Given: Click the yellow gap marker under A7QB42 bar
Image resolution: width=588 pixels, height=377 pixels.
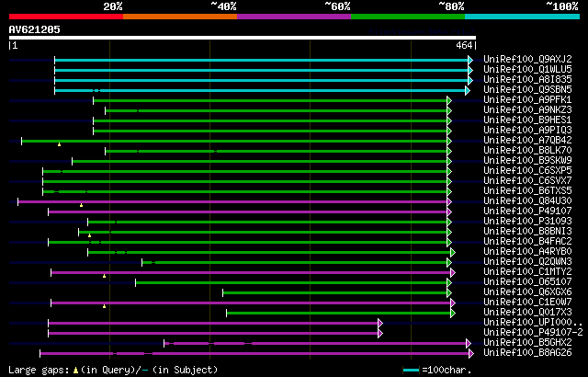Looking at the screenshot, I should pyautogui.click(x=59, y=144).
